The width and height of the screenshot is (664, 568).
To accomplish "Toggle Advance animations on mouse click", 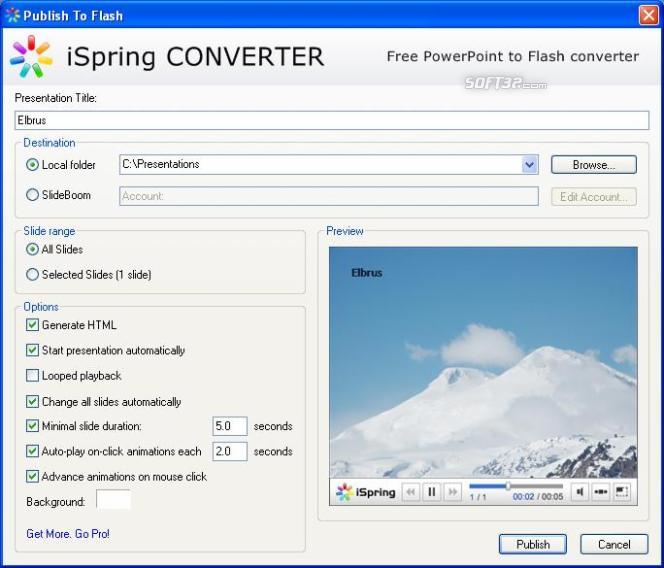I will pos(32,477).
